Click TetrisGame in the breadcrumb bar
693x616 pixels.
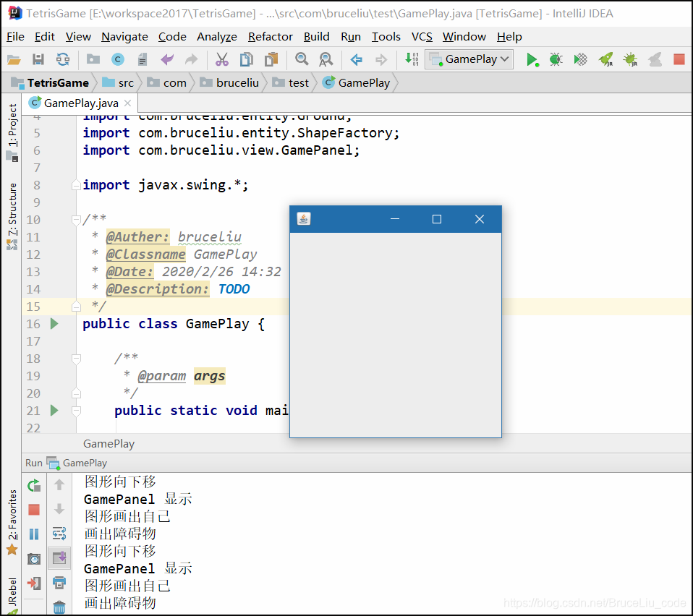click(49, 82)
